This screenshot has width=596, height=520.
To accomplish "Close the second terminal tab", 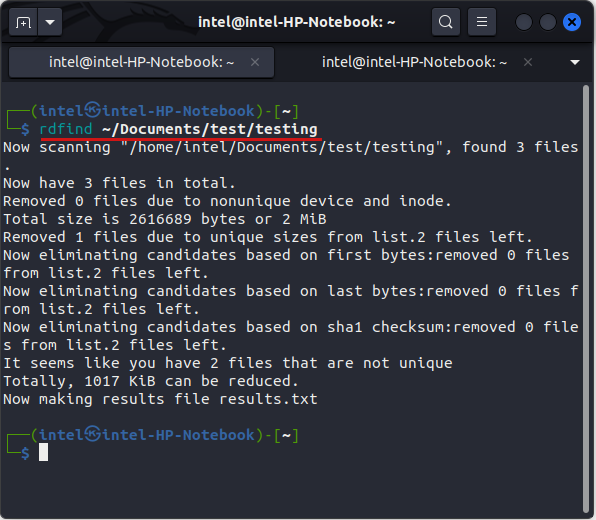I will click(528, 62).
